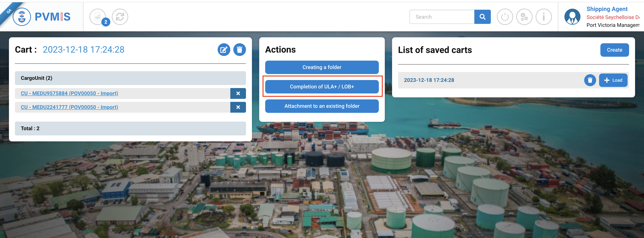This screenshot has height=238, width=644.
Task: Delete current cart with trash icon
Action: [239, 50]
